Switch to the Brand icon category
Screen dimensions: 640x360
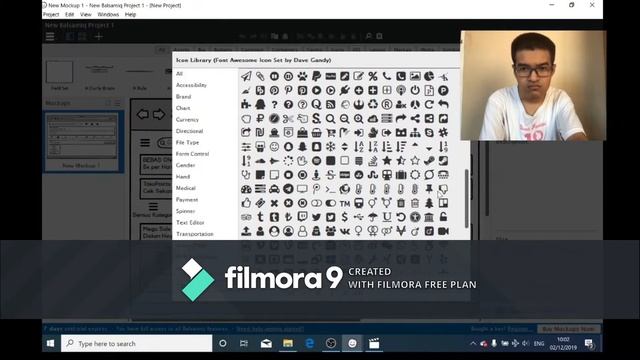click(183, 97)
